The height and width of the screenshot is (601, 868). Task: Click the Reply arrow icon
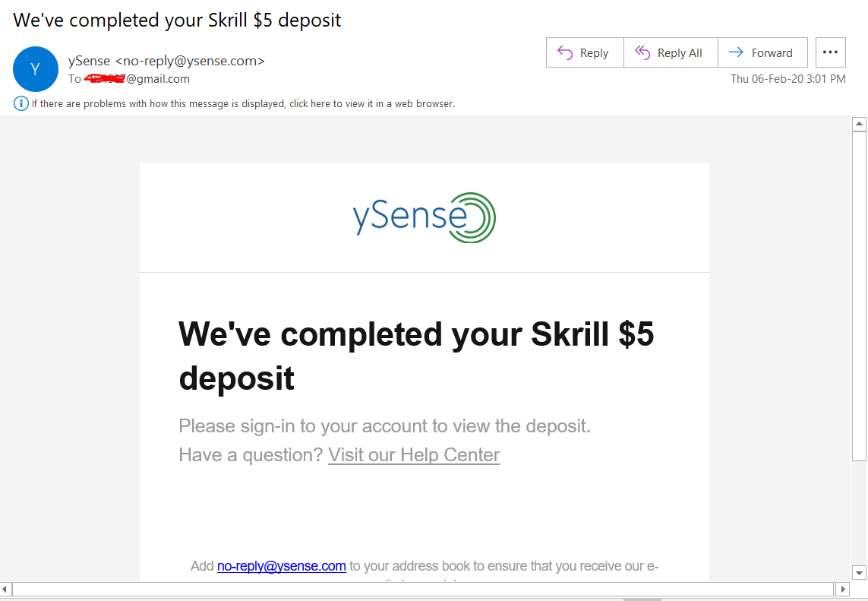[x=565, y=52]
